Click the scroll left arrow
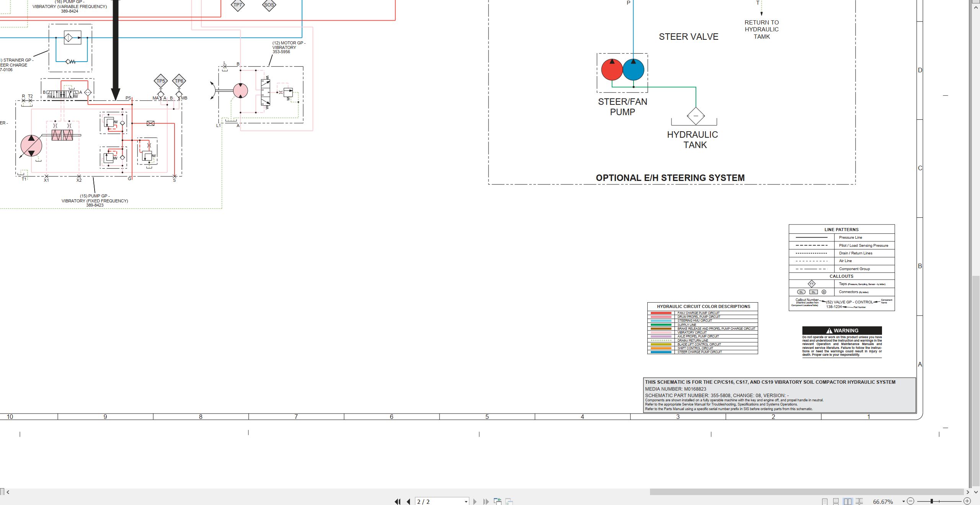 coord(8,492)
